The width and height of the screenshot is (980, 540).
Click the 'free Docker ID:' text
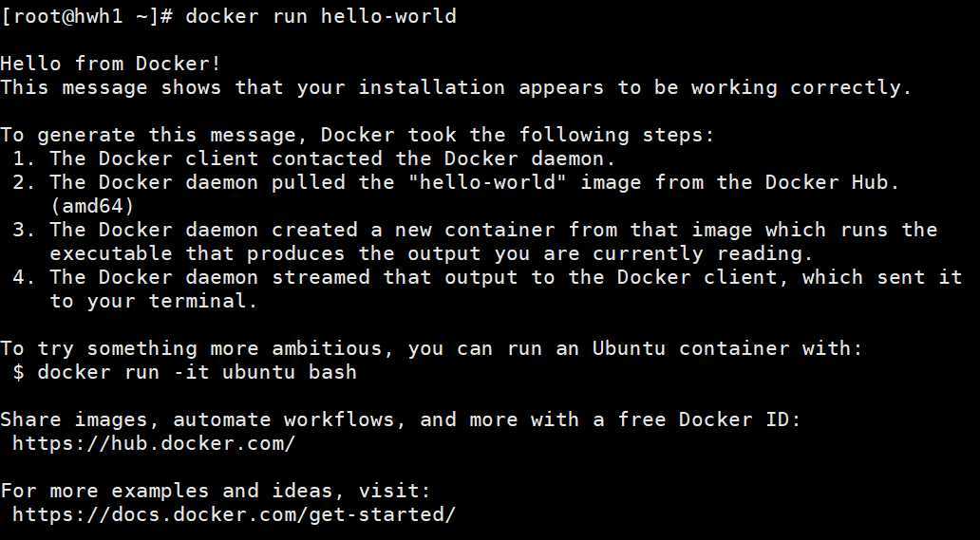[x=708, y=419]
